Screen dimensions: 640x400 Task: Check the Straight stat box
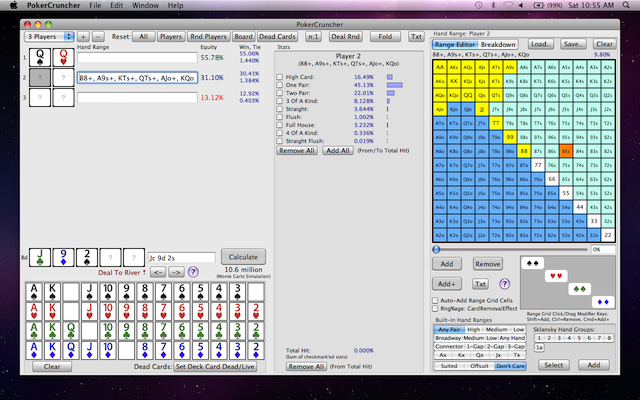click(x=280, y=109)
